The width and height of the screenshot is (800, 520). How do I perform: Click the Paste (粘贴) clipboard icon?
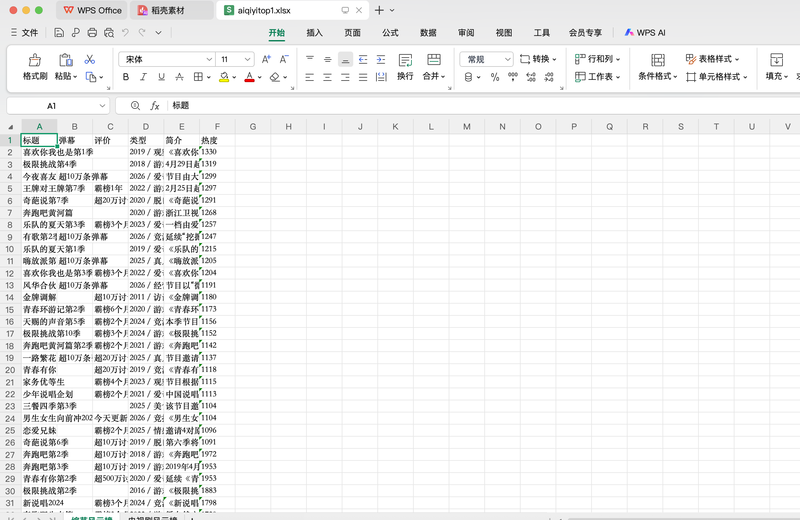[x=65, y=60]
